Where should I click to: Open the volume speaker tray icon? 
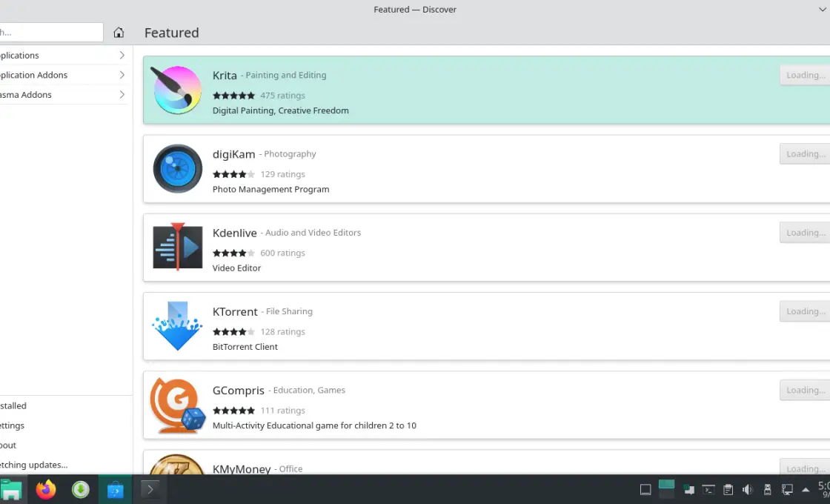click(748, 490)
